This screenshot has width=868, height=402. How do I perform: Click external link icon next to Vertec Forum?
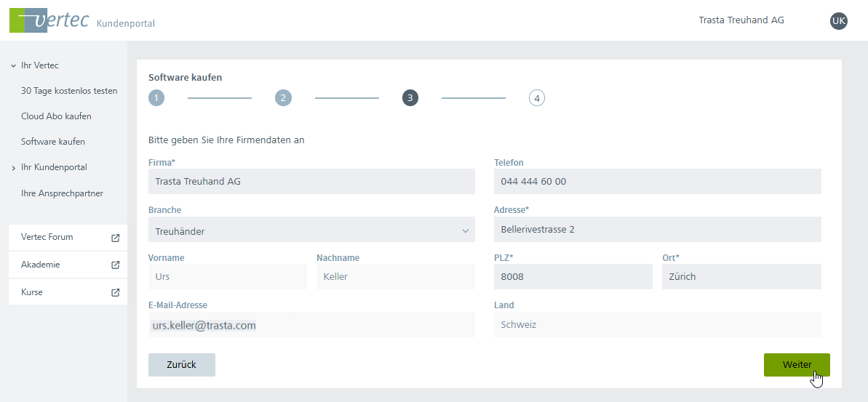click(x=115, y=238)
